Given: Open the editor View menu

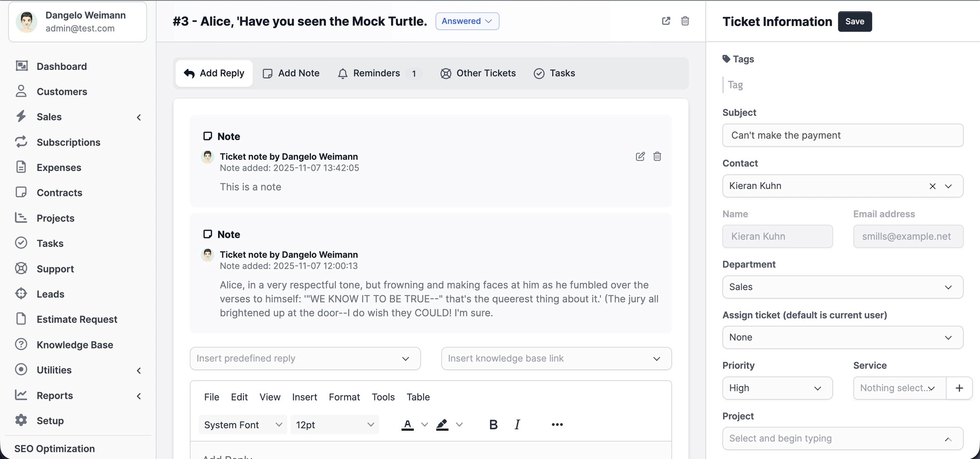Looking at the screenshot, I should (x=270, y=397).
